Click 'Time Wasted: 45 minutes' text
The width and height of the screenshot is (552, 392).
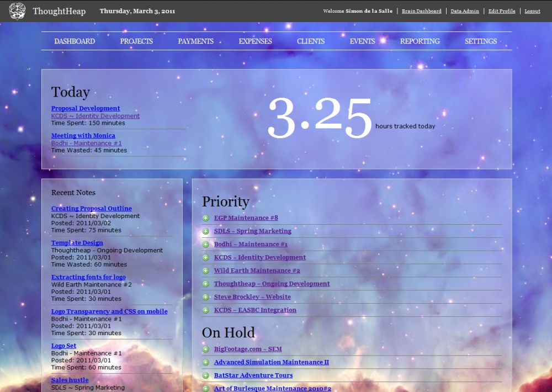click(x=89, y=150)
